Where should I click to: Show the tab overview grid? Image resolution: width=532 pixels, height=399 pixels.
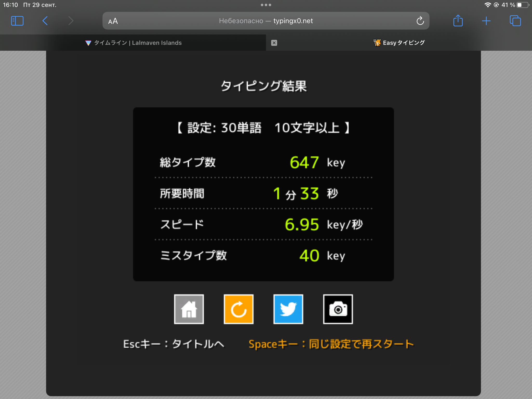[515, 21]
